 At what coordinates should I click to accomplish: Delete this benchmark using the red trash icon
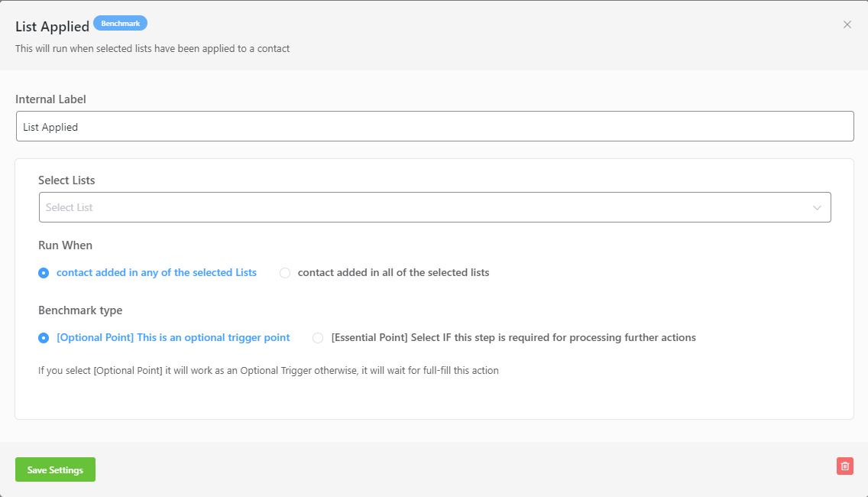tap(845, 466)
